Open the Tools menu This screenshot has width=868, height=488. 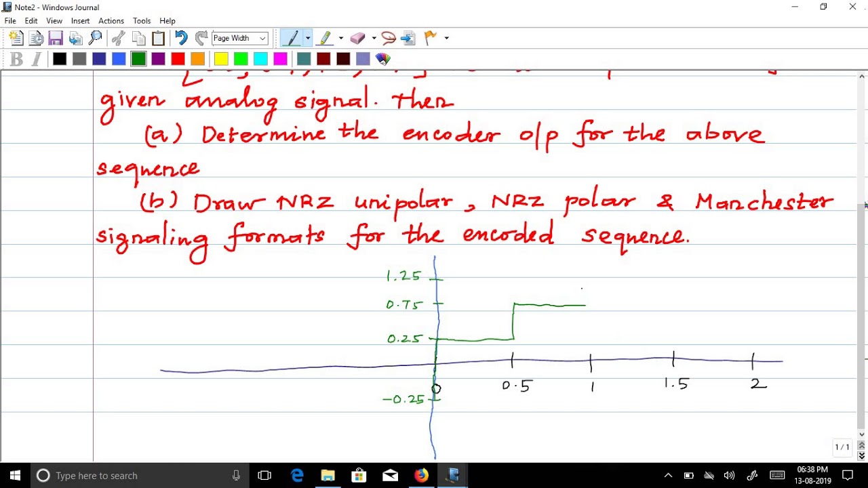(x=142, y=21)
